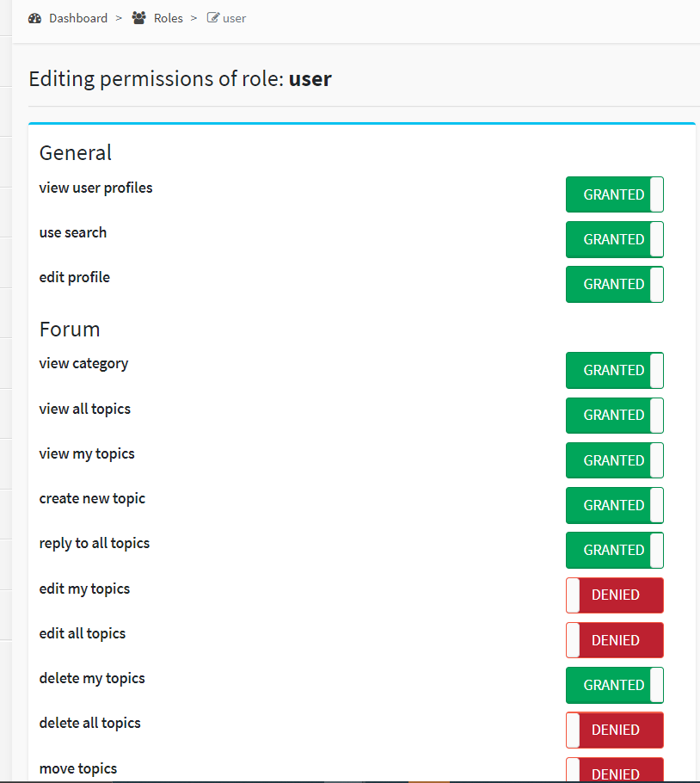Enable the edit all topics permission

tap(615, 639)
